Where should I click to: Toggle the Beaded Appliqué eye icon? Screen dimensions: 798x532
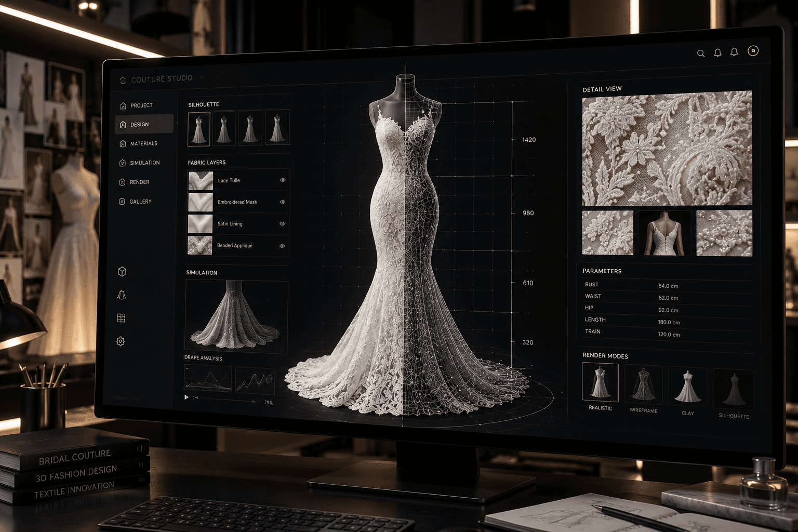pyautogui.click(x=282, y=246)
